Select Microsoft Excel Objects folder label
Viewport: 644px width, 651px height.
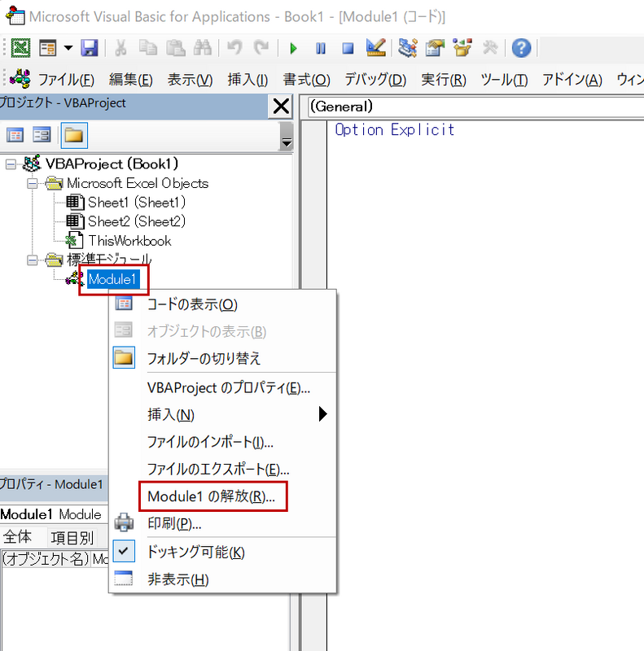[138, 183]
